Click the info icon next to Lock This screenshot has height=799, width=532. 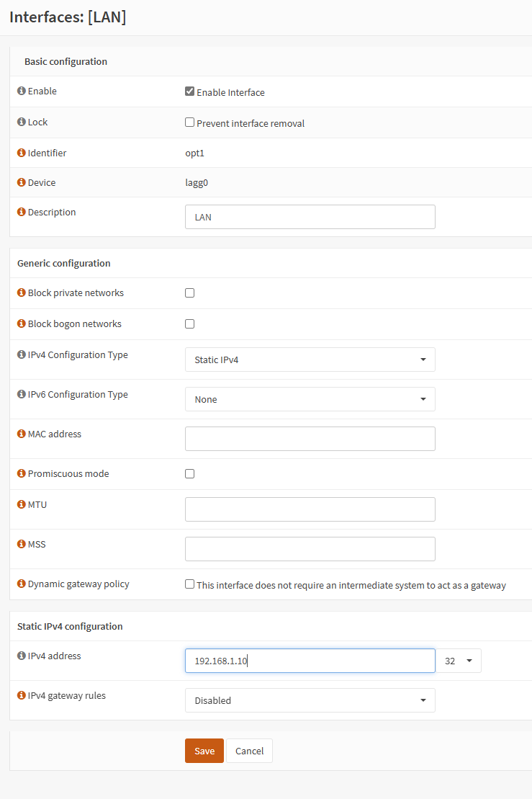click(22, 122)
